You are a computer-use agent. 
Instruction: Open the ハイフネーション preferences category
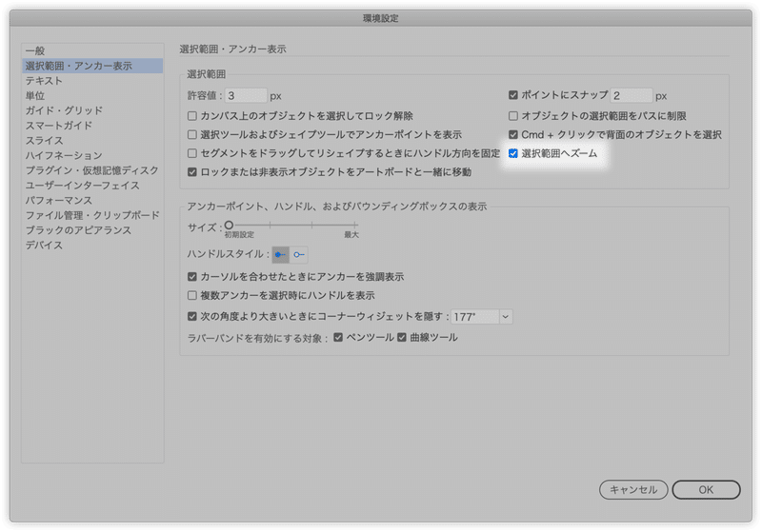coord(92,155)
